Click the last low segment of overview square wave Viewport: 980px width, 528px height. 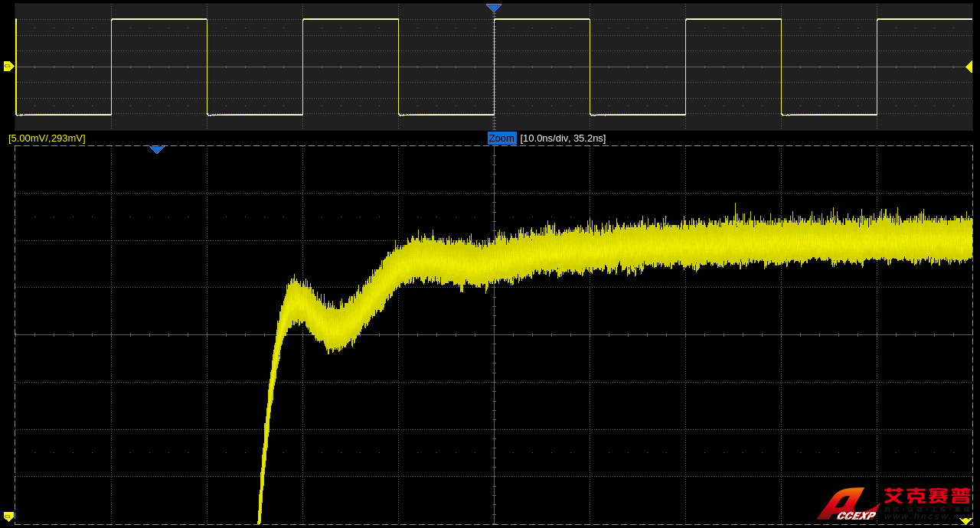point(828,115)
